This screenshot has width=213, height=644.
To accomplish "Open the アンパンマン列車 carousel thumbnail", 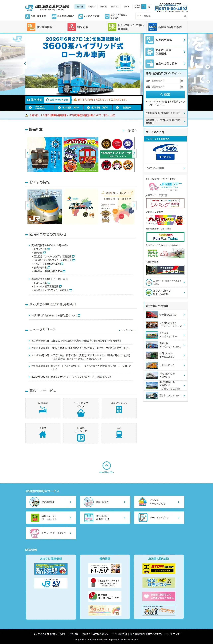I will [x=81, y=155].
